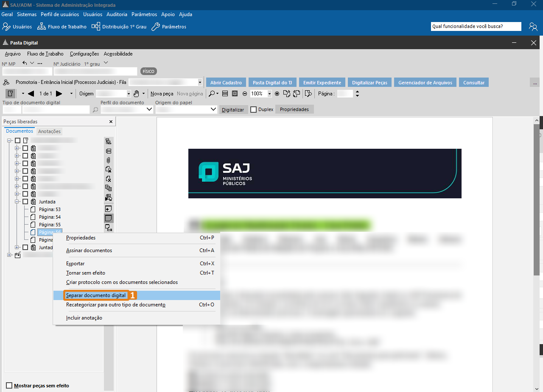Click the functionality search field
543x392 pixels.
click(476, 26)
